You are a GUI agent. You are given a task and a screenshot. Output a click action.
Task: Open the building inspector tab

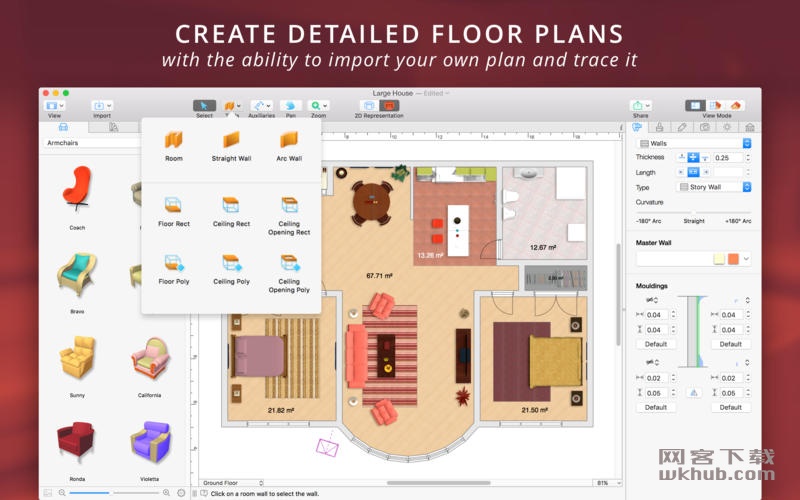(749, 127)
